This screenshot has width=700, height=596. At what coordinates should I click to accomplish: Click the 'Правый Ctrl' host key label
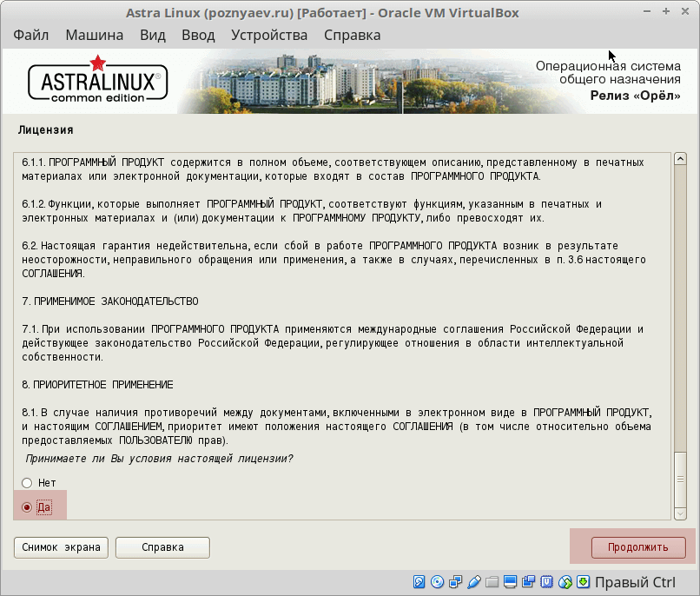click(x=635, y=582)
